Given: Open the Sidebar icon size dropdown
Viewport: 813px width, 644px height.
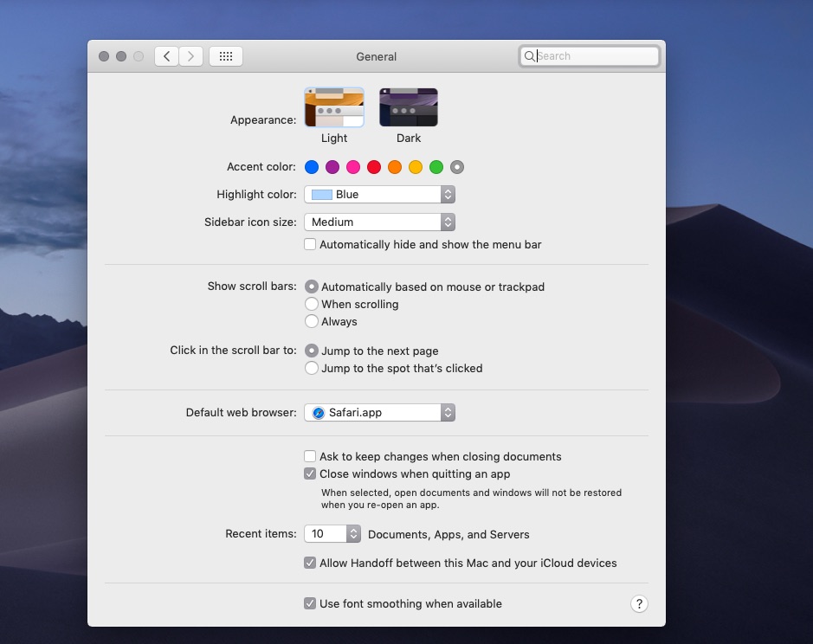Looking at the screenshot, I should (x=379, y=222).
